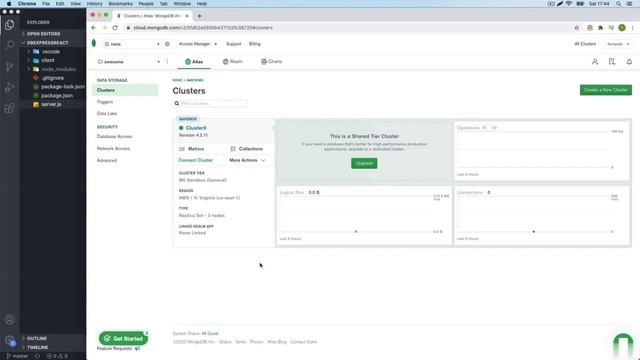Open the Apple menu

9,4
